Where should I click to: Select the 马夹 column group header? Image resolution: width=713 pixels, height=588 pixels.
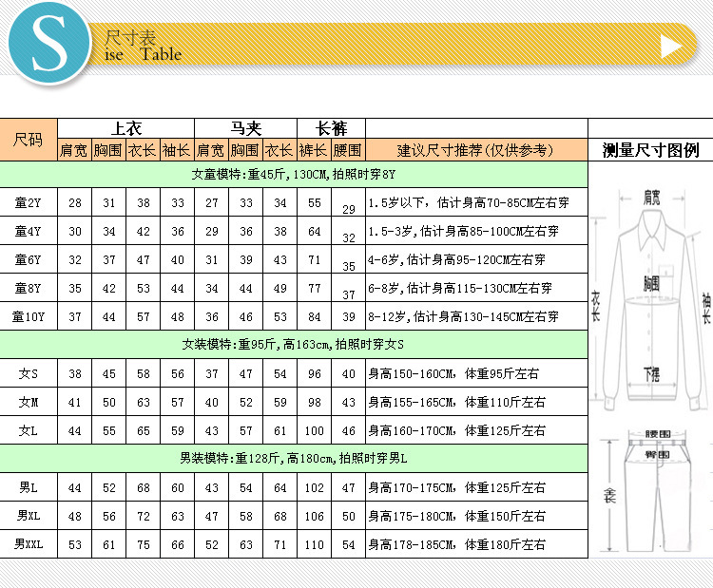point(245,128)
